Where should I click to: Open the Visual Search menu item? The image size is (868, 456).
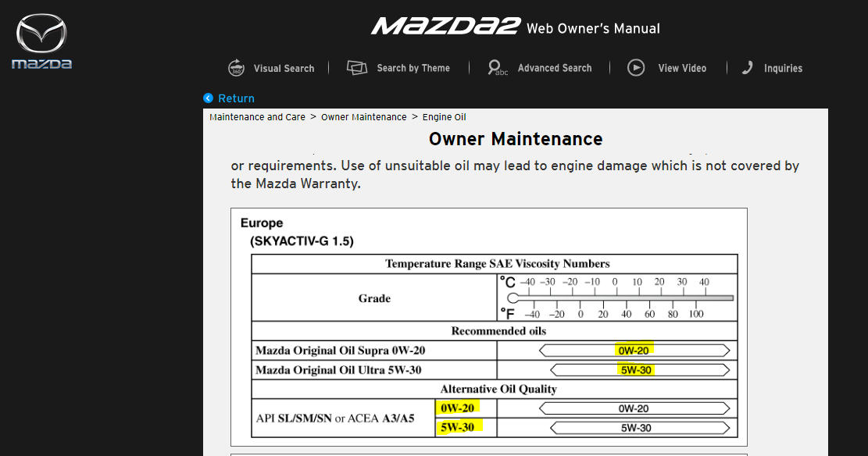coord(284,69)
